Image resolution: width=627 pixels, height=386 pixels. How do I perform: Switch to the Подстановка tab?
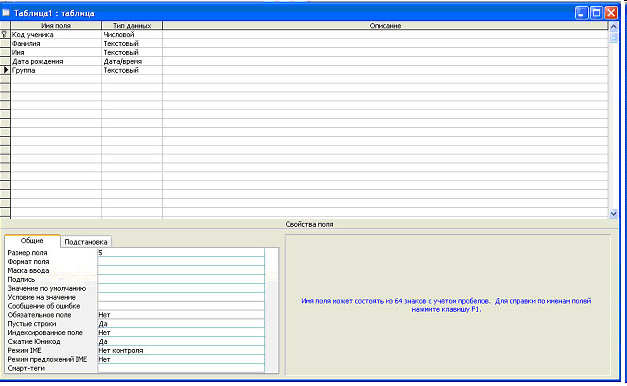(x=86, y=242)
